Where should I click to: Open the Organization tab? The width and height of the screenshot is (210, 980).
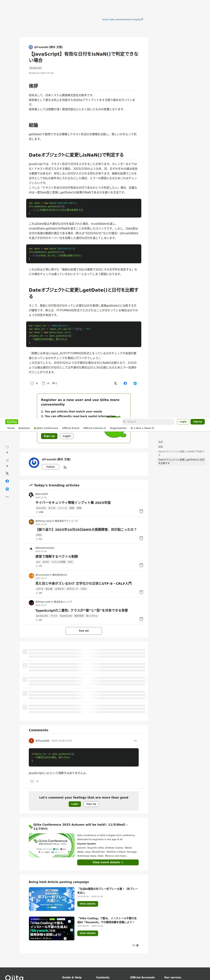pos(118,428)
